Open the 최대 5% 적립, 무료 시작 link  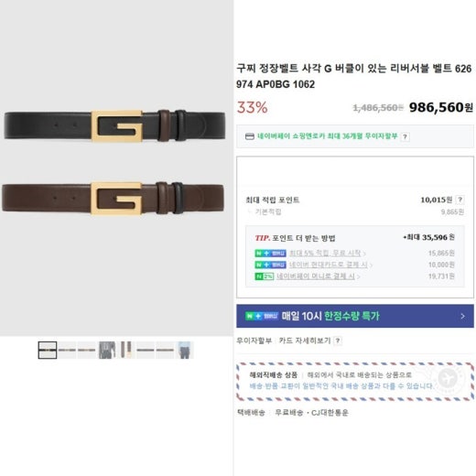[327, 254]
